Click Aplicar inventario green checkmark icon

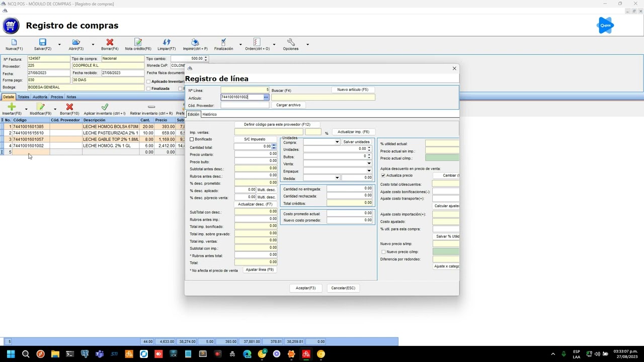tap(105, 107)
